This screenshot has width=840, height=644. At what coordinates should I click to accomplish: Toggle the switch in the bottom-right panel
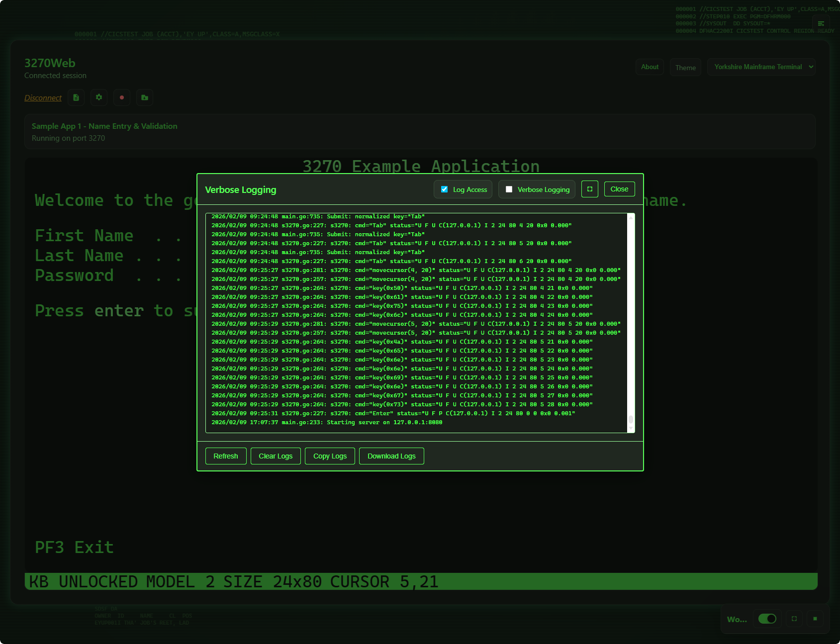tap(767, 619)
